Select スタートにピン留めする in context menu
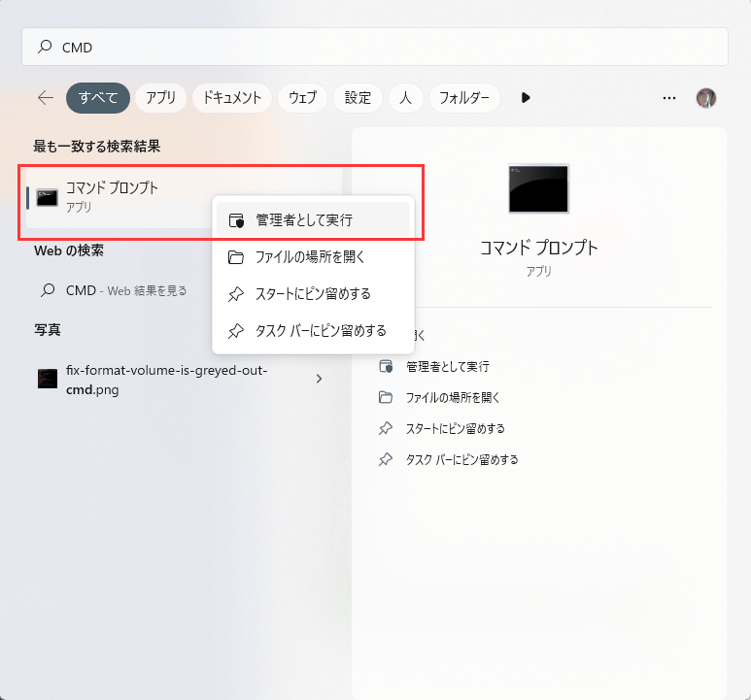This screenshot has width=751, height=700. (313, 294)
